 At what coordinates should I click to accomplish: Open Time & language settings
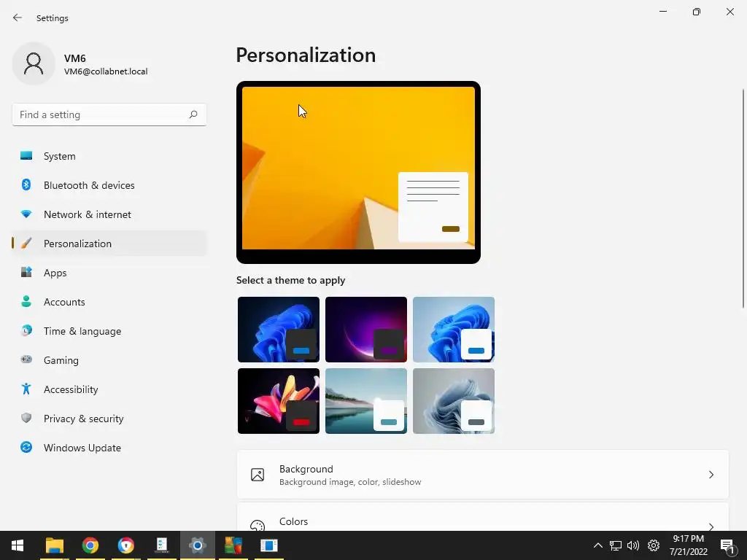point(109,330)
